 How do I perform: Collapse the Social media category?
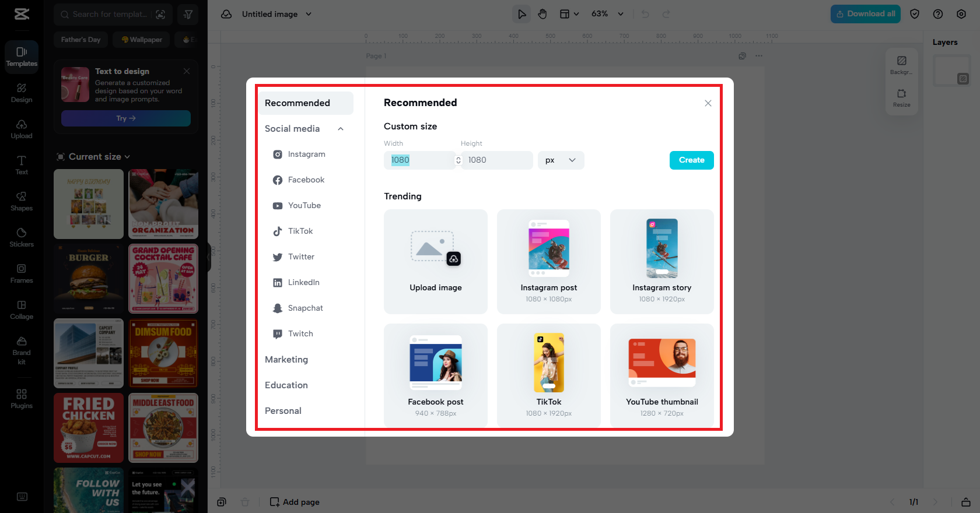click(x=341, y=129)
